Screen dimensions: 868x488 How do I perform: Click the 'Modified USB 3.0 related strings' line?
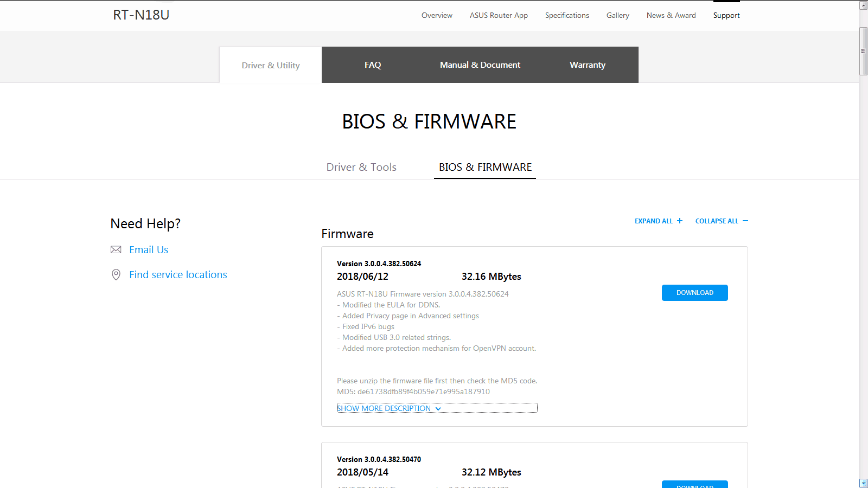click(x=394, y=337)
